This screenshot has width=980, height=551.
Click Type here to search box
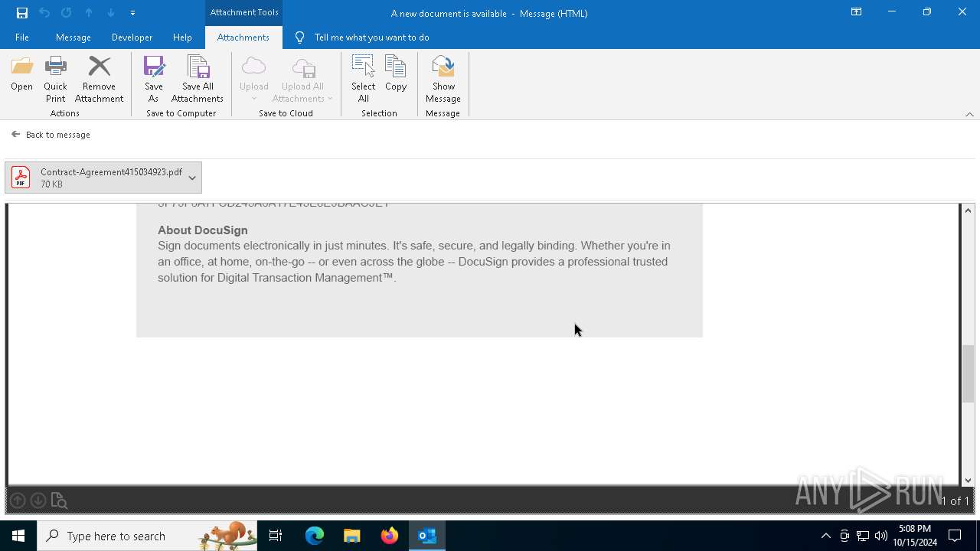click(x=147, y=536)
